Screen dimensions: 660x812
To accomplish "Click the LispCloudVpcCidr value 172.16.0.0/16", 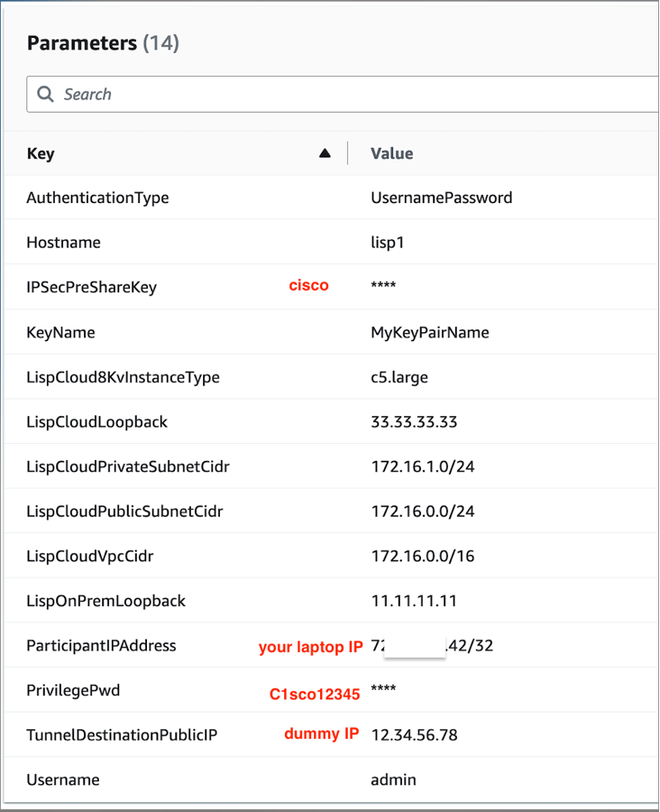I will [422, 556].
